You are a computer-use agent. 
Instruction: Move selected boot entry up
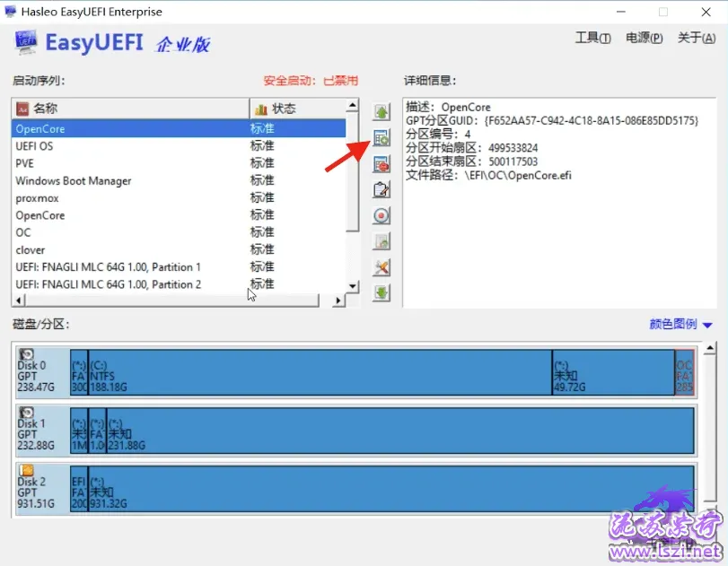[x=382, y=111]
